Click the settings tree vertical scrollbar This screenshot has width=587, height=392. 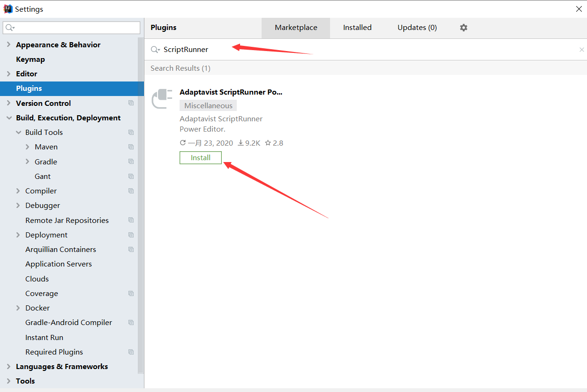[141, 206]
